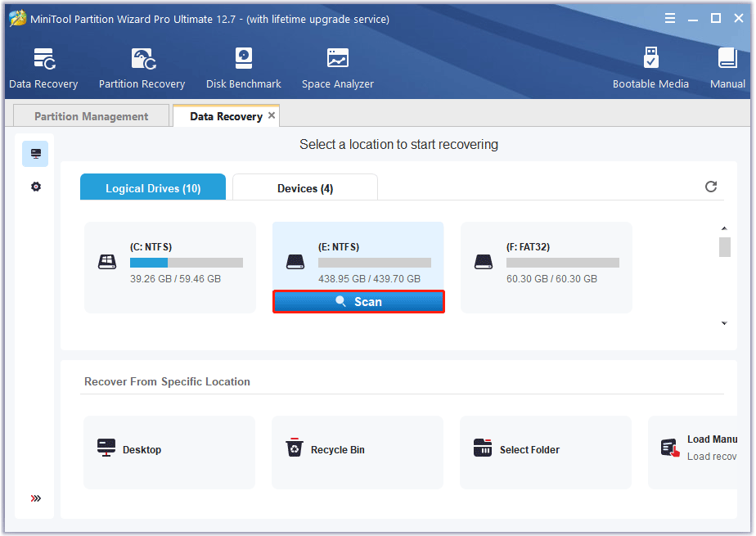Recover from Desktop location
756x536 pixels.
coord(169,453)
